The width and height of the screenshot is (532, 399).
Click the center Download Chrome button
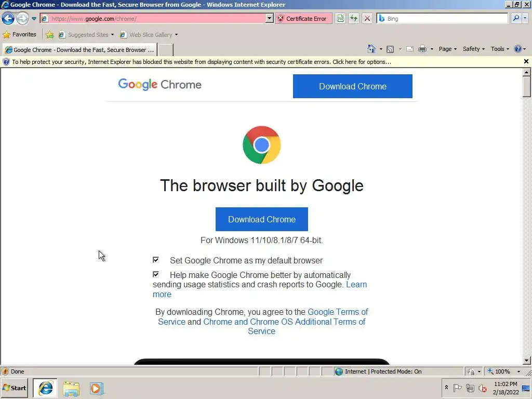(x=262, y=219)
